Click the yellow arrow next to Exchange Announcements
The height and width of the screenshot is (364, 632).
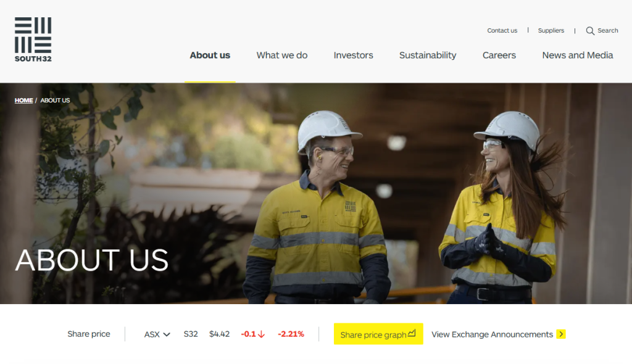coord(560,334)
